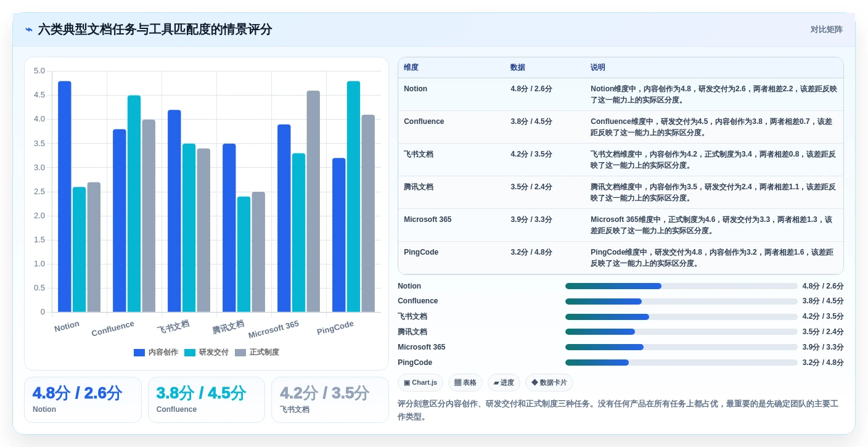Click the main title 六类典型文档任务
868x447 pixels.
(155, 30)
